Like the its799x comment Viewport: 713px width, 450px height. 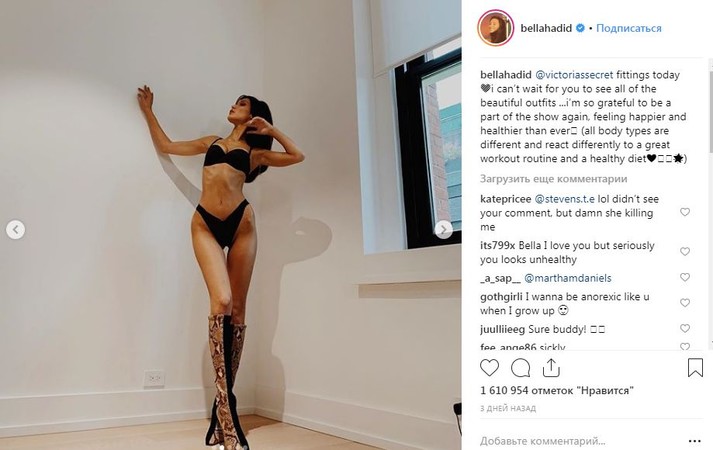pos(685,251)
